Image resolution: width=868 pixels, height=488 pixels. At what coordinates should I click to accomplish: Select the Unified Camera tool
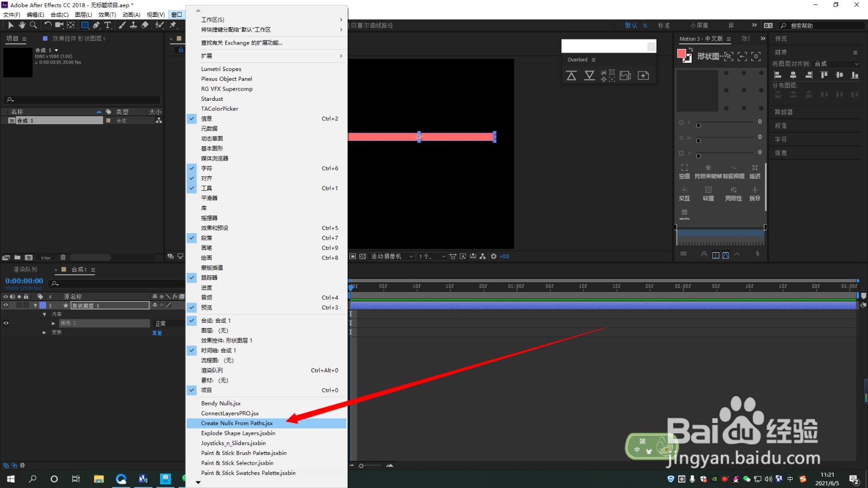pos(59,25)
